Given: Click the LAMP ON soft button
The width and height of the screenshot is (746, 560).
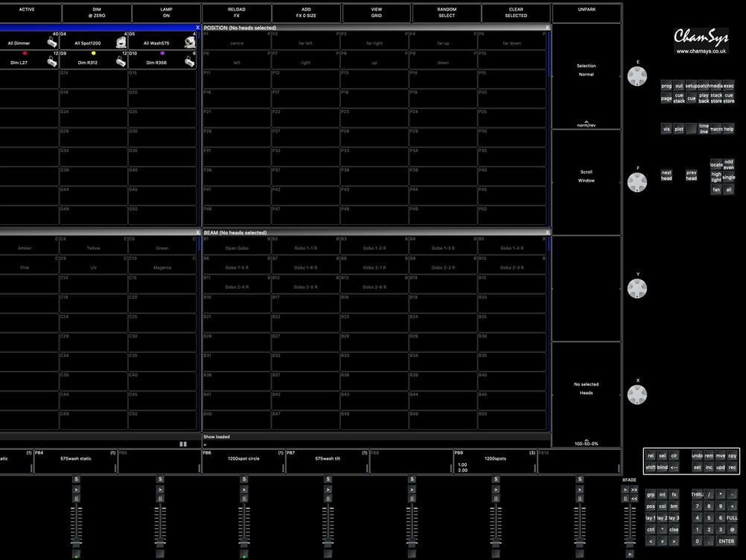Looking at the screenshot, I should (x=166, y=13).
